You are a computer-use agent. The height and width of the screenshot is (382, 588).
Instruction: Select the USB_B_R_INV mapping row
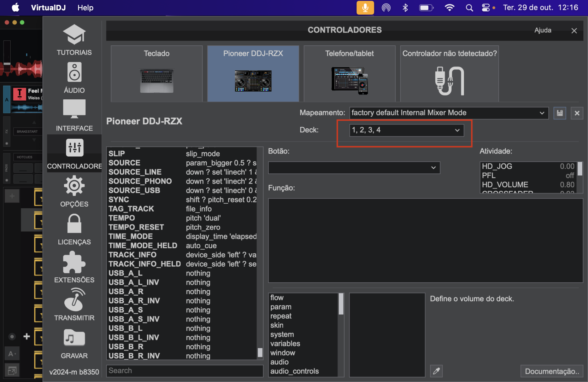point(182,356)
